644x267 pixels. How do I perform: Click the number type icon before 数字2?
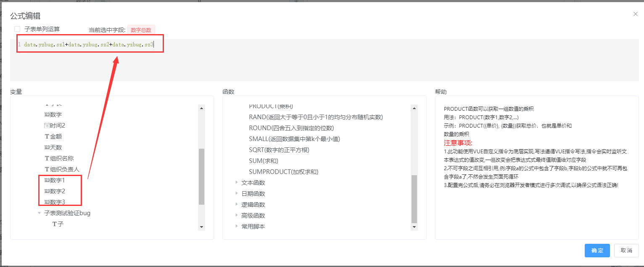[x=47, y=191]
